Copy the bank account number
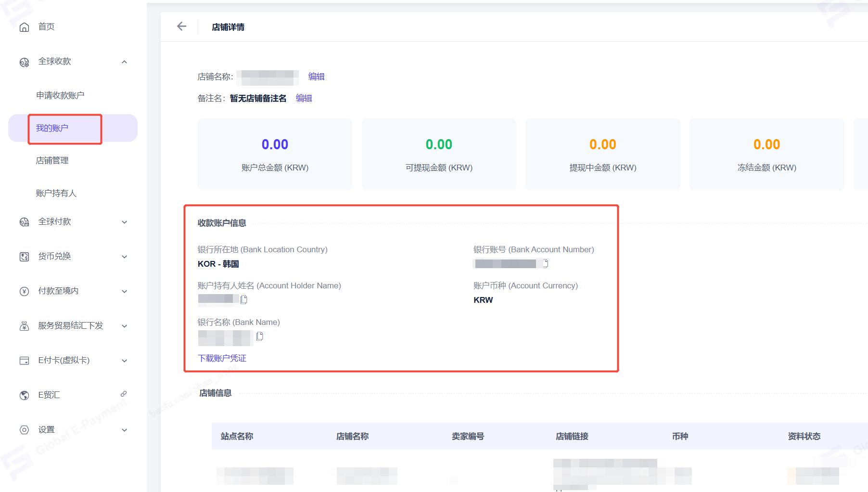 545,263
